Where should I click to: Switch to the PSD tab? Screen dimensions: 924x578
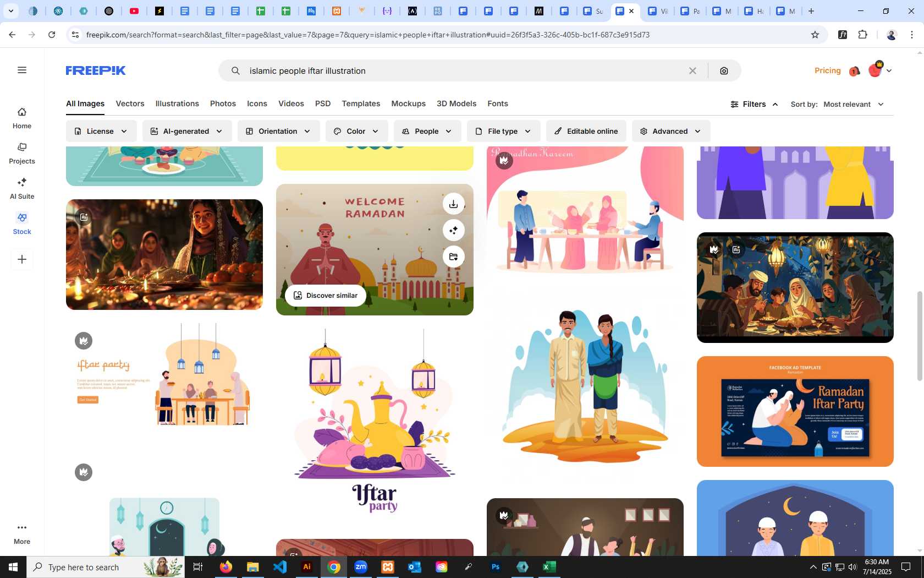(x=323, y=103)
